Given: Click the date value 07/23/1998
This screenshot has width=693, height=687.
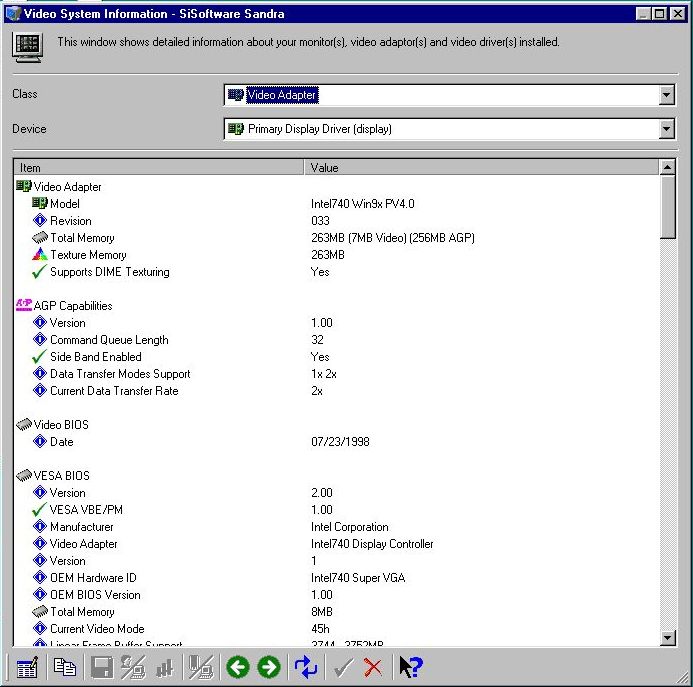Looking at the screenshot, I should [340, 442].
